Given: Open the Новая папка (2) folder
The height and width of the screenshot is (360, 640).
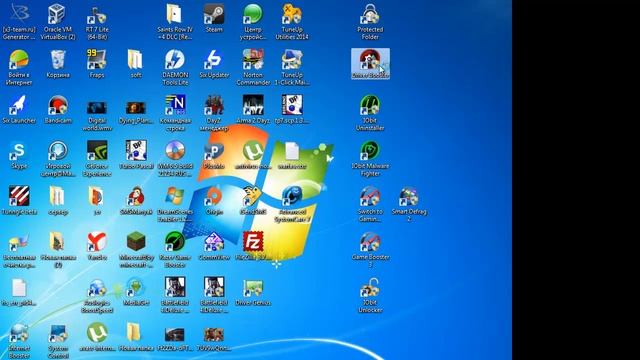Looking at the screenshot, I should point(58,250).
